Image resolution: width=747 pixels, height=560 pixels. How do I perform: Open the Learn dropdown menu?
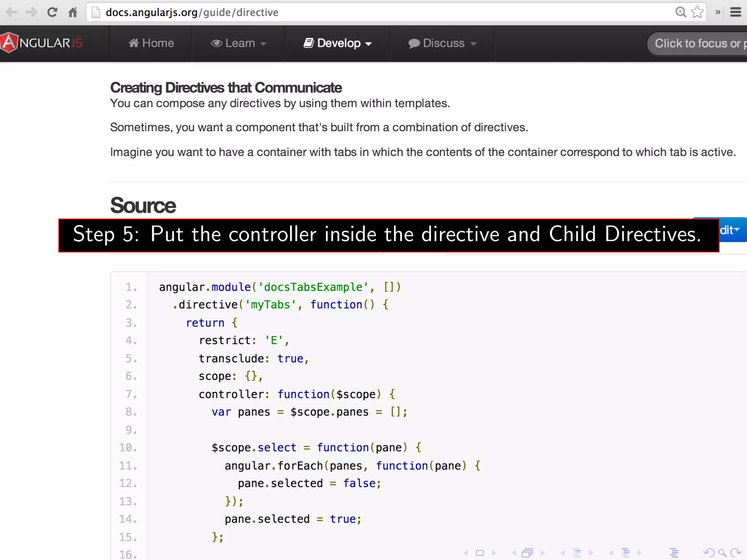point(239,43)
